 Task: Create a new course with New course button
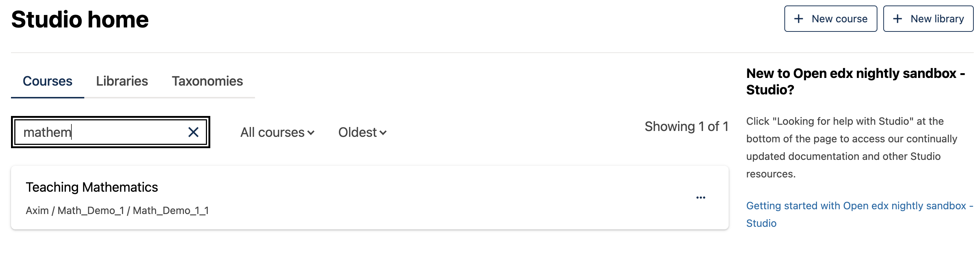click(x=831, y=19)
